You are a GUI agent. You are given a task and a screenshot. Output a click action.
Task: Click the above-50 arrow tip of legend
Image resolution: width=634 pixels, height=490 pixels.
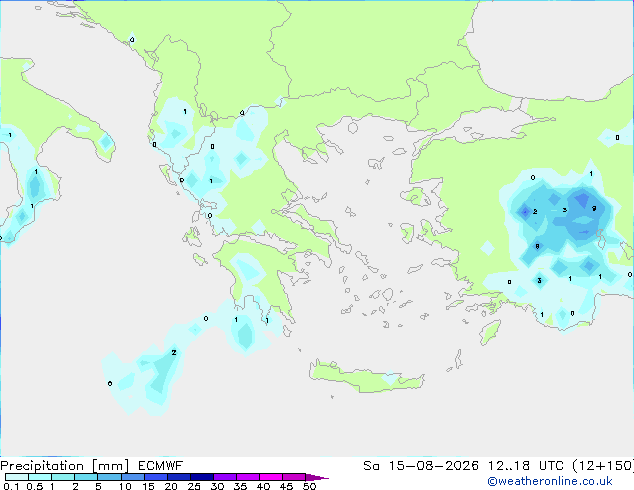click(x=317, y=477)
